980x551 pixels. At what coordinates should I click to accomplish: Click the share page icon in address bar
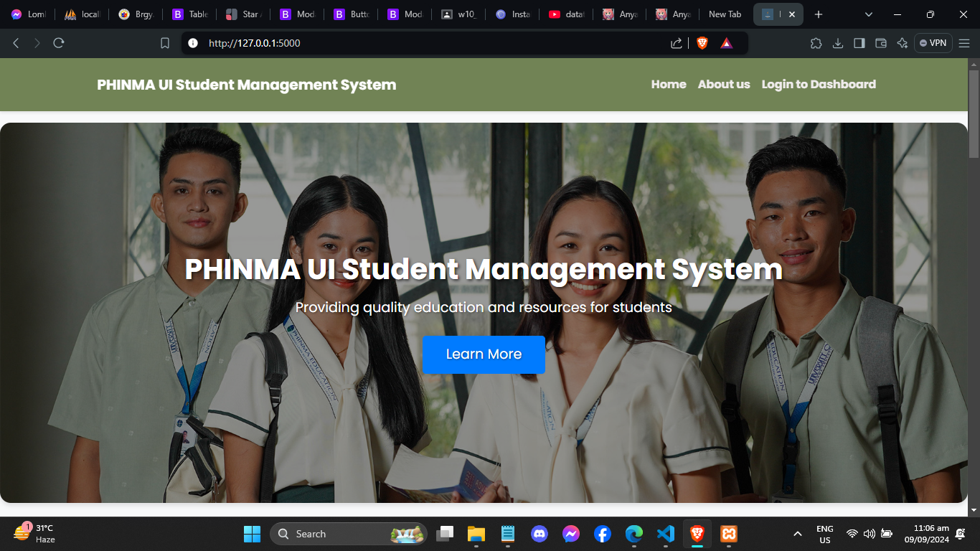[x=676, y=43]
